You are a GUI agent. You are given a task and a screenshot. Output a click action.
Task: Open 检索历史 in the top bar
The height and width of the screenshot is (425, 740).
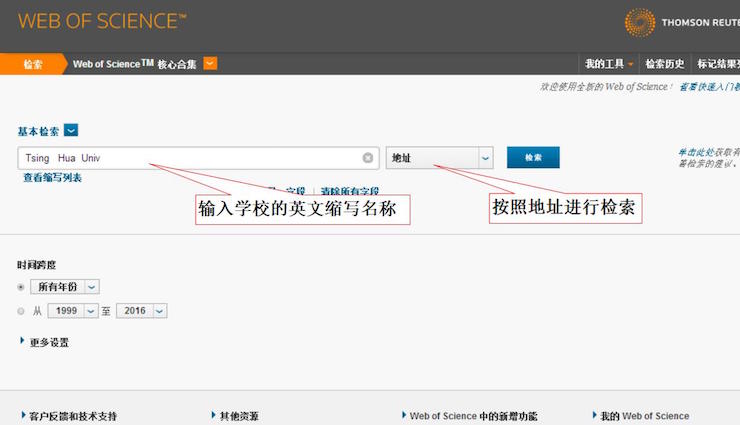[664, 64]
